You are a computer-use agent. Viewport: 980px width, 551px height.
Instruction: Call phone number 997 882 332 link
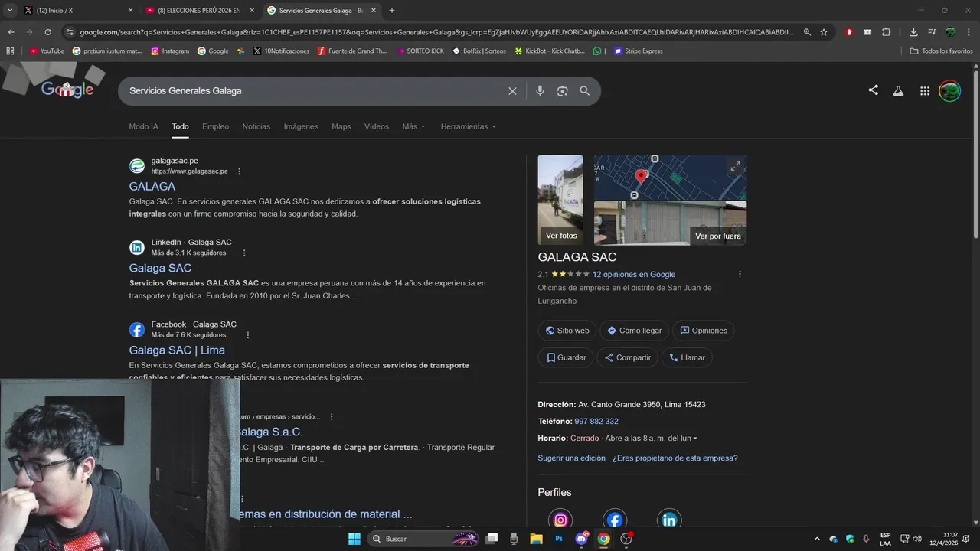click(596, 422)
